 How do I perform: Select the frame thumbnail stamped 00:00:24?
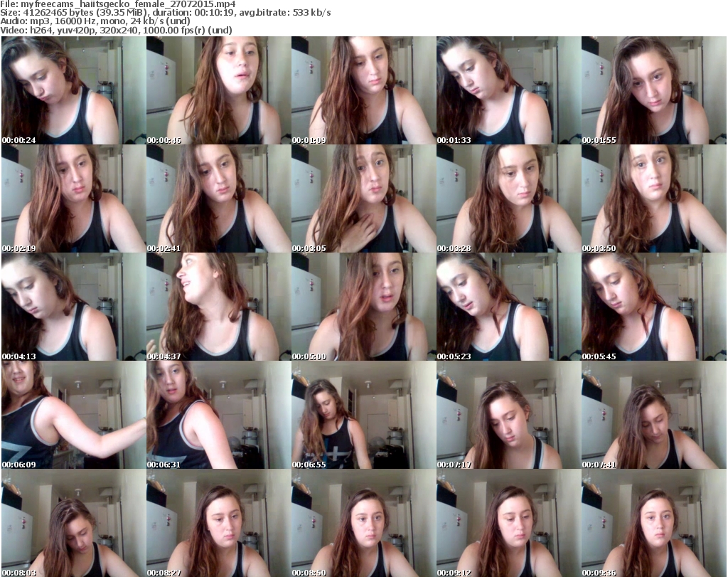[x=74, y=90]
